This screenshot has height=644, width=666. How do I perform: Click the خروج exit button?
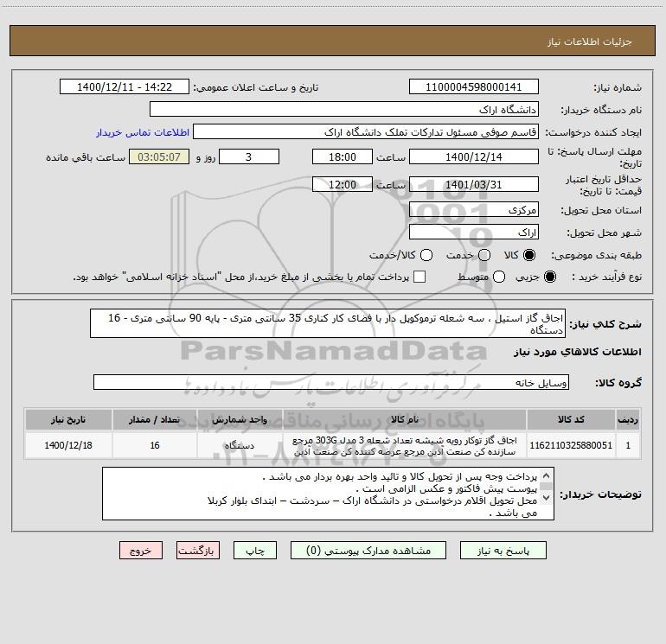pyautogui.click(x=141, y=551)
